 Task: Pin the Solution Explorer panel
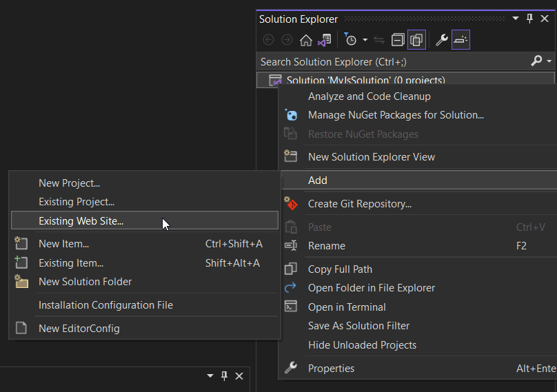pyautogui.click(x=529, y=19)
